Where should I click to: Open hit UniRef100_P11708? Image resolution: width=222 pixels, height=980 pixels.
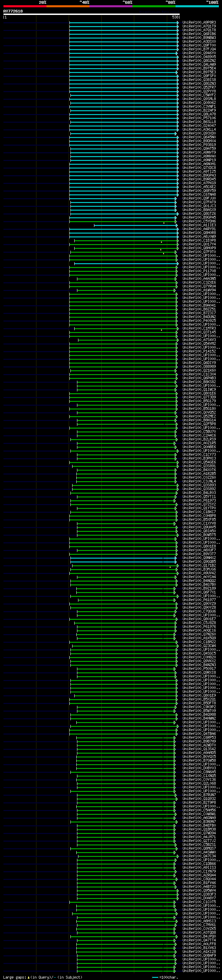[199, 271]
